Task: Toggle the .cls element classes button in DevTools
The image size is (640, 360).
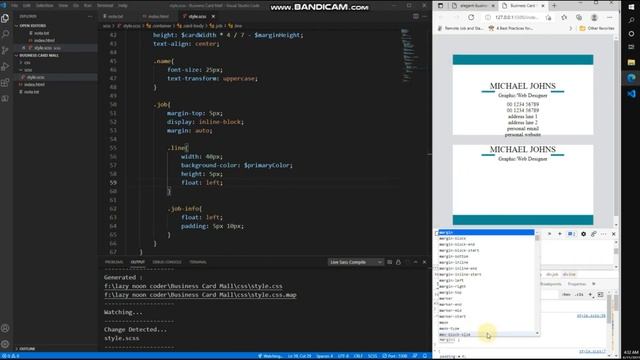Action: [579, 294]
